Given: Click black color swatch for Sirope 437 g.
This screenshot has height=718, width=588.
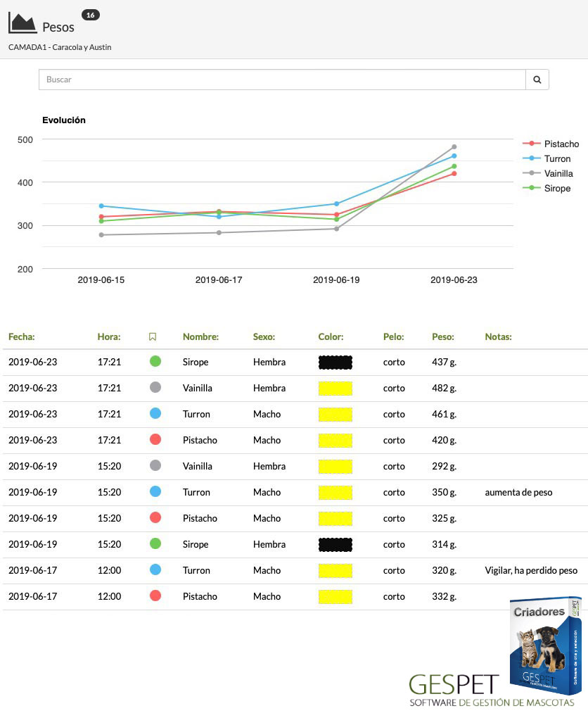Looking at the screenshot, I should point(335,363).
